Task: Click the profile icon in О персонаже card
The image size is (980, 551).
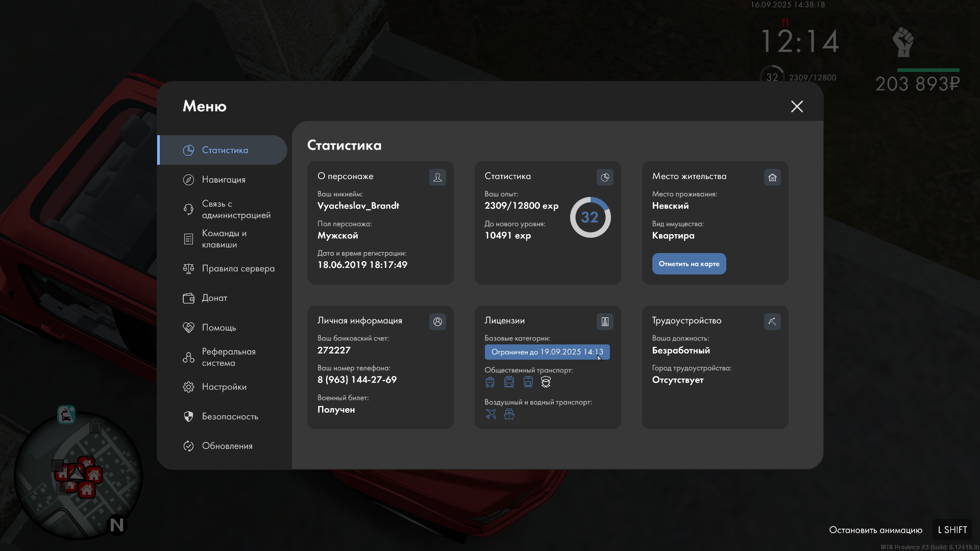Action: (437, 177)
